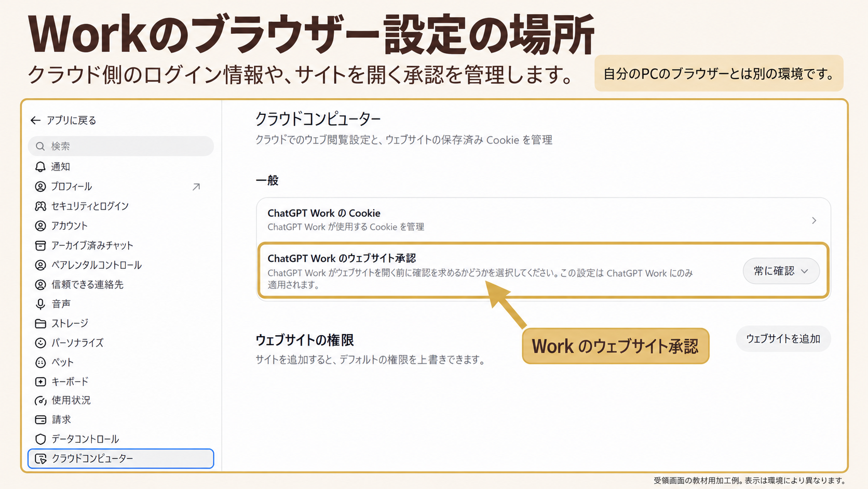
Task: Click the folder icon for ストレージ
Action: pyautogui.click(x=40, y=324)
